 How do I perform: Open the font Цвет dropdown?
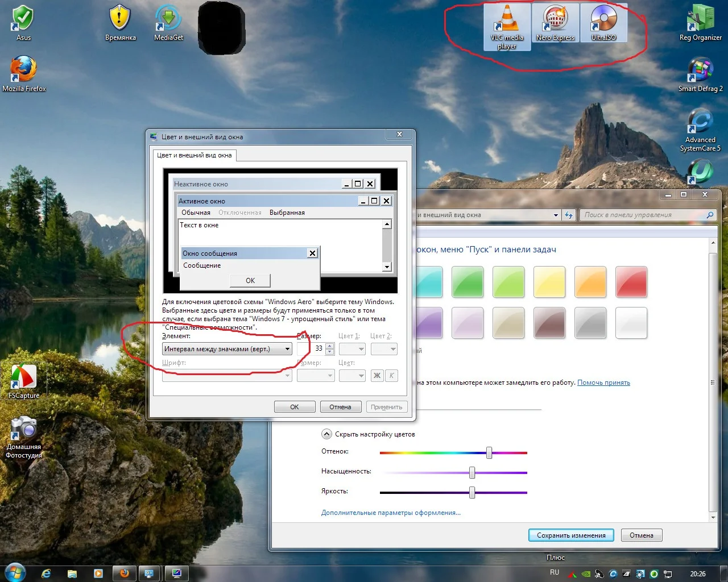[352, 376]
